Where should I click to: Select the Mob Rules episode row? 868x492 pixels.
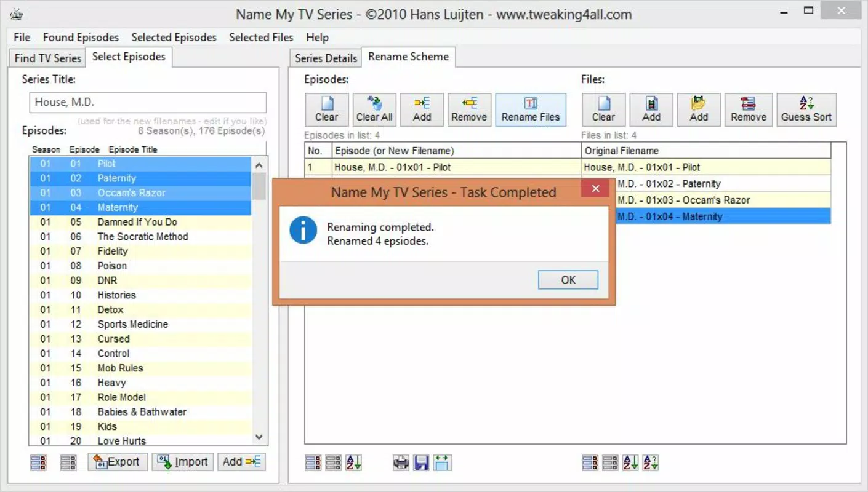click(x=140, y=368)
